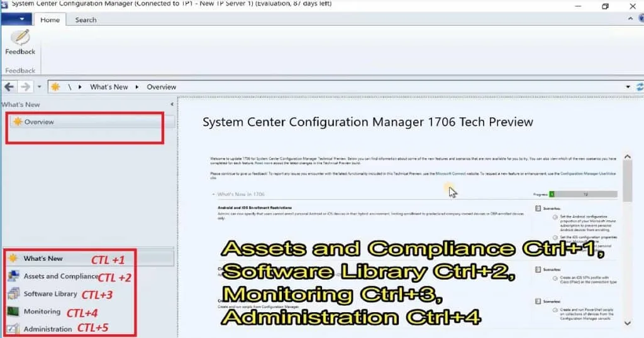Click the Software Library workspace icon

tap(13, 293)
